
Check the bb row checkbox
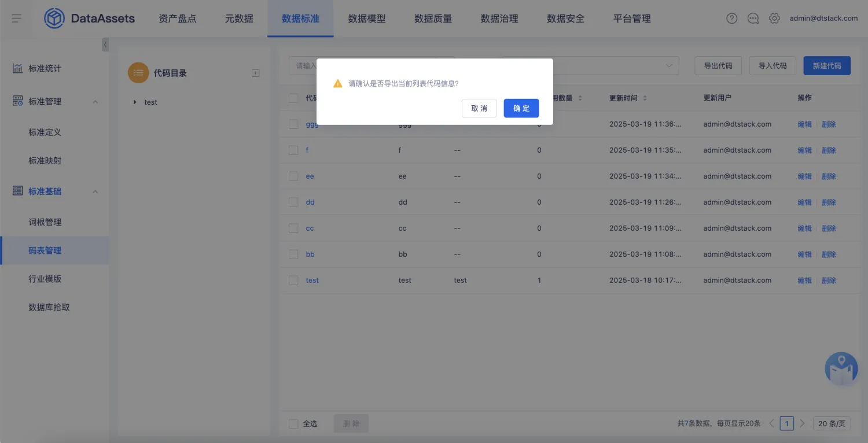pos(293,254)
